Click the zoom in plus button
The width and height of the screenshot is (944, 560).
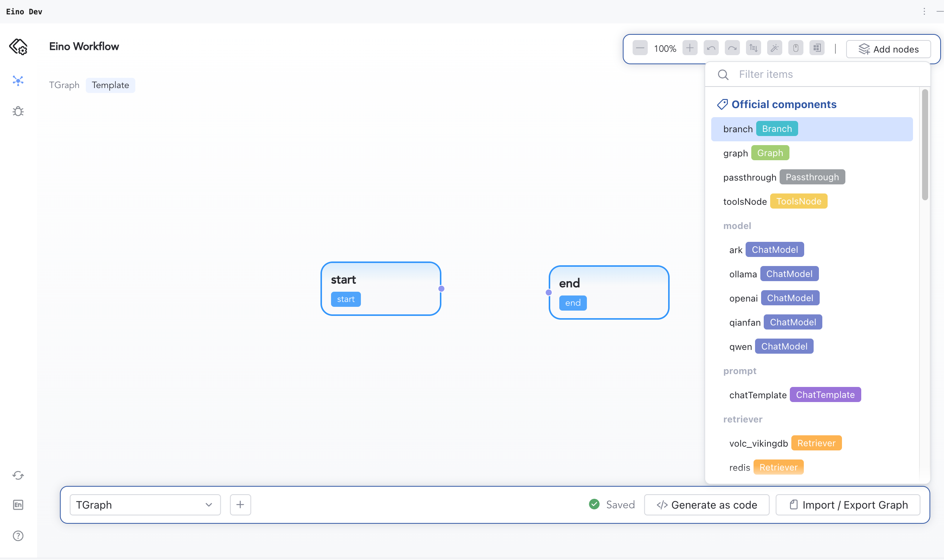pyautogui.click(x=690, y=48)
